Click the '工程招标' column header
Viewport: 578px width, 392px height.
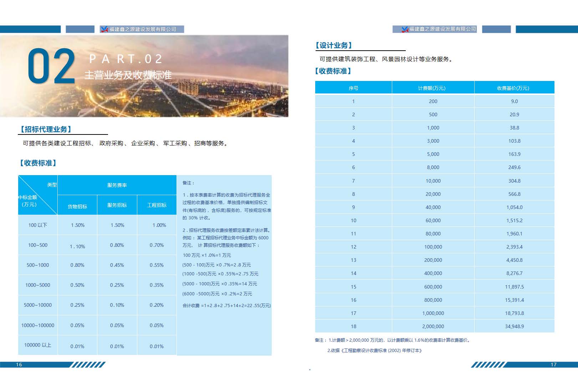tap(157, 205)
